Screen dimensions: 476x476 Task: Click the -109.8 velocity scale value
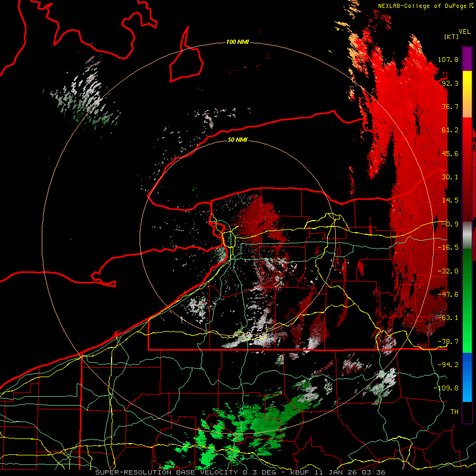(446, 388)
